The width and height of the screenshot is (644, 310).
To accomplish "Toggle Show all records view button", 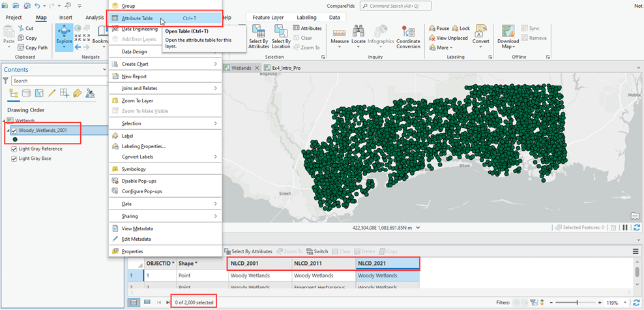I will pyautogui.click(x=134, y=302).
